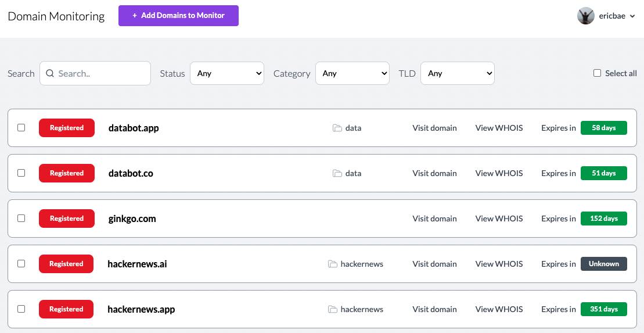This screenshot has width=644, height=333.
Task: Click the folder icon in the databot.co row
Action: pos(337,173)
